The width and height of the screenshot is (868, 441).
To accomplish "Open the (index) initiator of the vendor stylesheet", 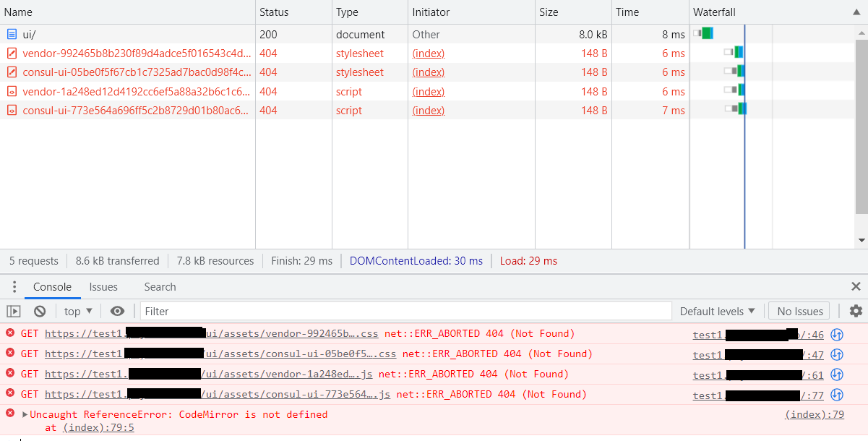I will click(x=428, y=53).
